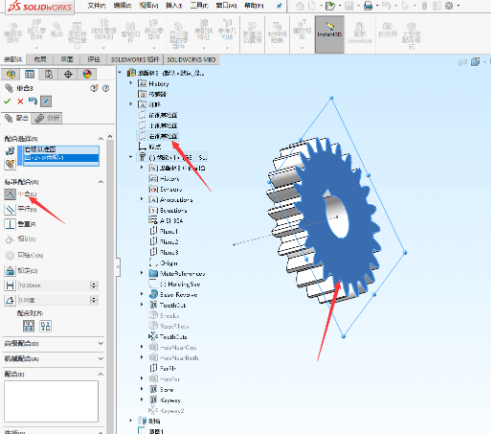Screen dimensions: 491x448
Task: Adjust the angle value spinner
Action: tap(94, 300)
